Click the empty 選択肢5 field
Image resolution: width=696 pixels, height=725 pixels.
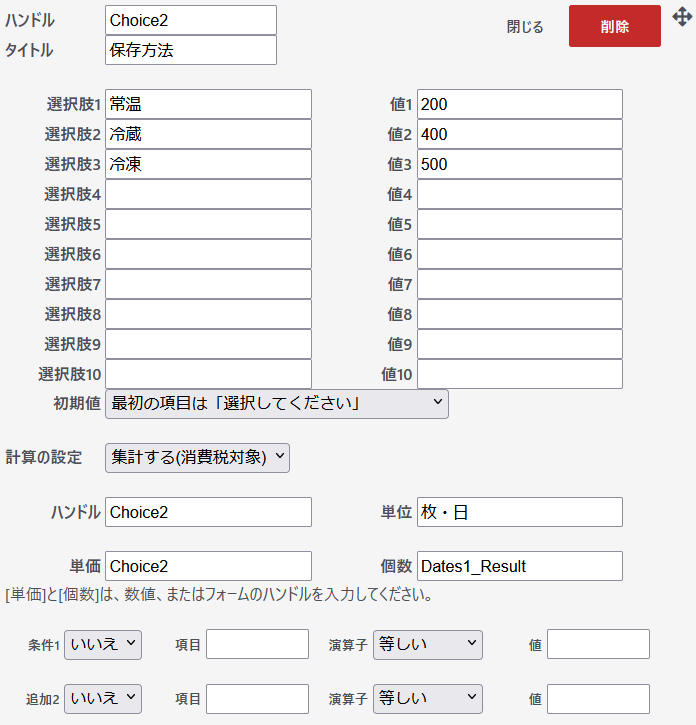point(209,224)
